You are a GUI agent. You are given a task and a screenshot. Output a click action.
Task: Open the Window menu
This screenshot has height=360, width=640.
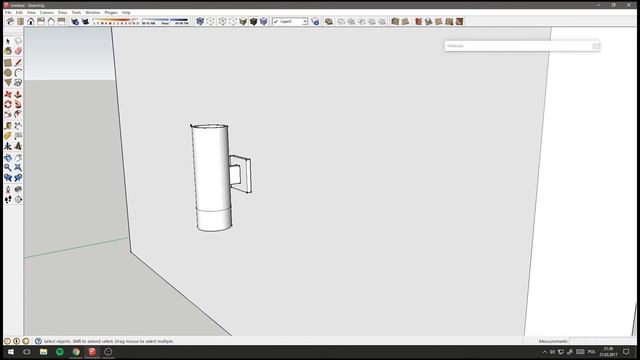(x=93, y=13)
